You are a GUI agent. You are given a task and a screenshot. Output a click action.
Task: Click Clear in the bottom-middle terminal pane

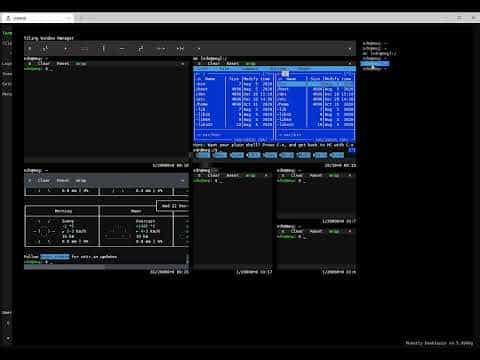213,175
